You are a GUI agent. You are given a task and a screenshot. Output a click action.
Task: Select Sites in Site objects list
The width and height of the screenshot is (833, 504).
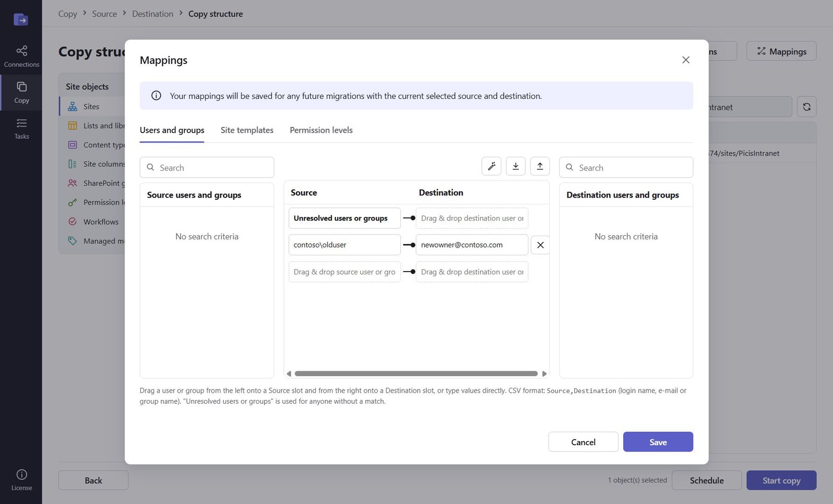tap(92, 107)
